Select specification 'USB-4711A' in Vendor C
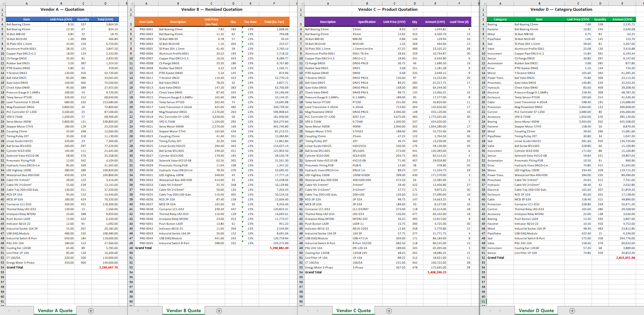Viewport: 644px width, 315px height. coord(367,238)
